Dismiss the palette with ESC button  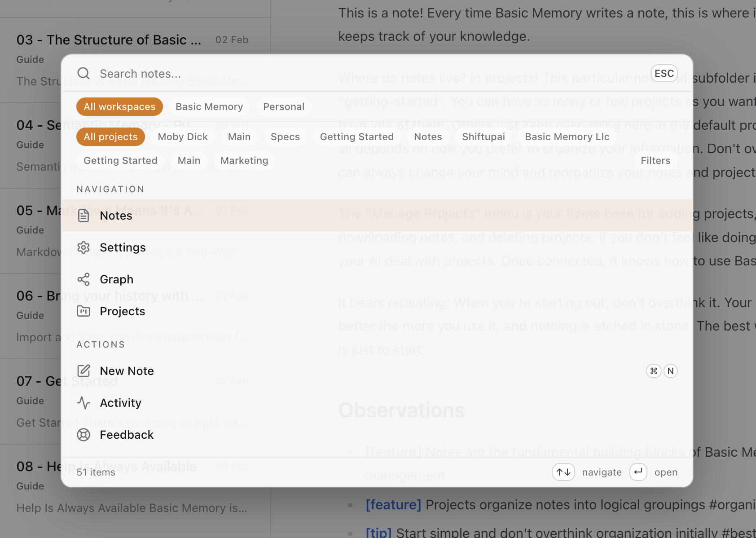coord(664,73)
